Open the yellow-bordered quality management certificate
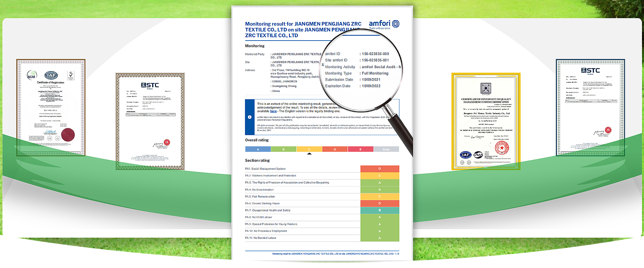Viewport: 644px width, 268px height. pyautogui.click(x=486, y=121)
